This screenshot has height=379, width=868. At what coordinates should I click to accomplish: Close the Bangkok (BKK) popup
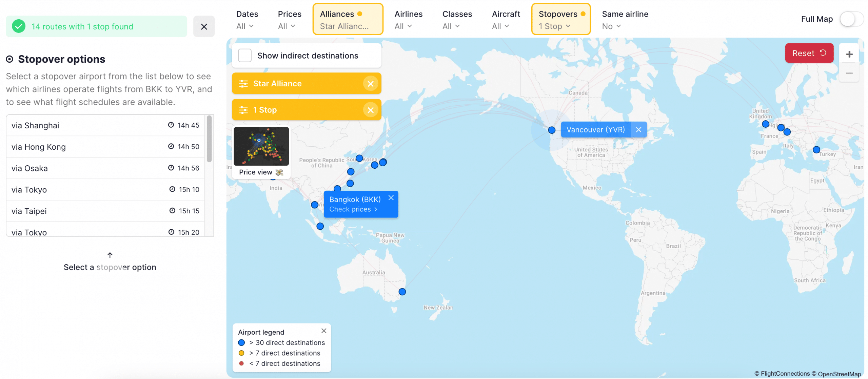click(x=391, y=198)
